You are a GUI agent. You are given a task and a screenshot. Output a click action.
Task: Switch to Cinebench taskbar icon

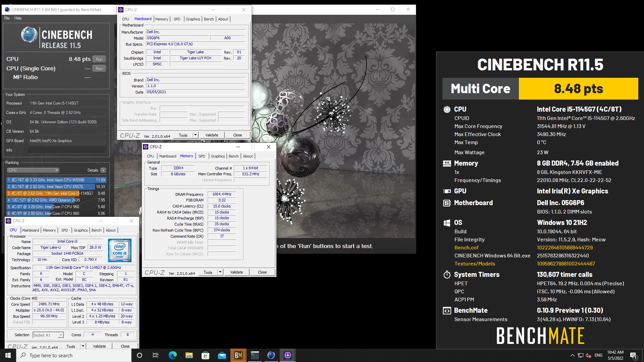271,355
